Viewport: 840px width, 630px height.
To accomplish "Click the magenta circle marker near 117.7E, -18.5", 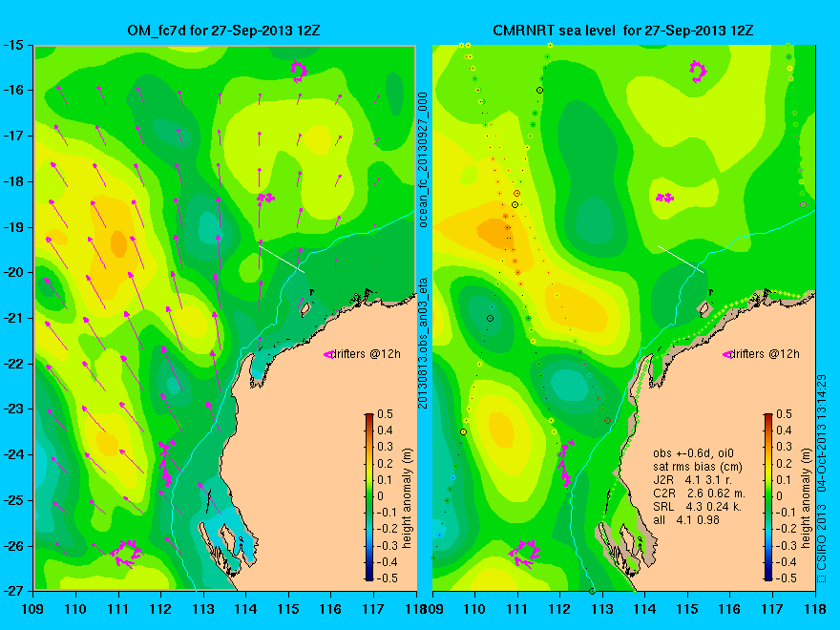I will (803, 204).
